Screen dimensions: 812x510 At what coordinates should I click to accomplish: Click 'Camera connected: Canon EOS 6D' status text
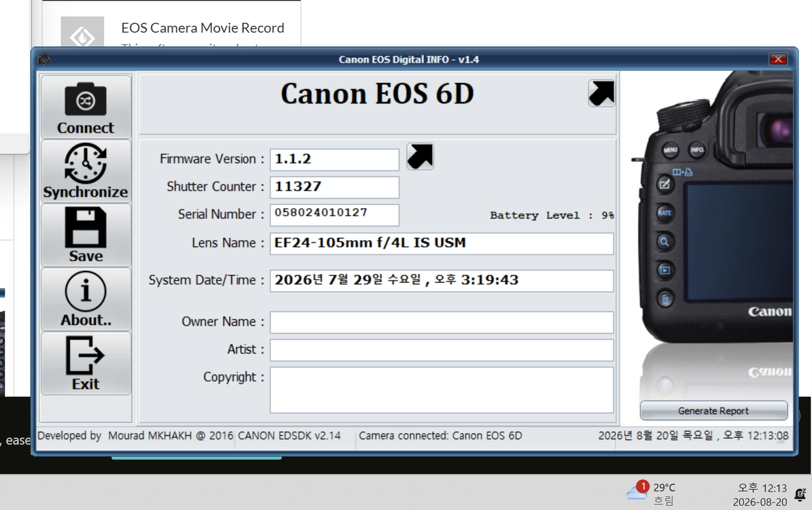pos(440,435)
